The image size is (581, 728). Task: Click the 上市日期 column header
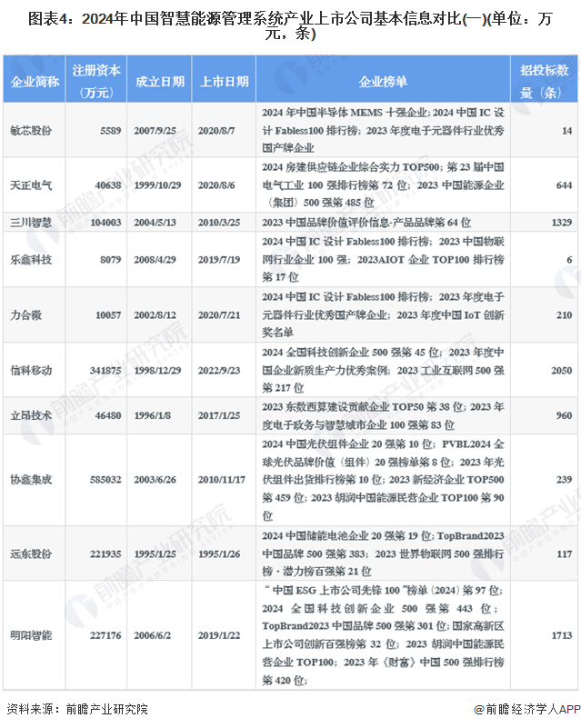click(x=224, y=82)
